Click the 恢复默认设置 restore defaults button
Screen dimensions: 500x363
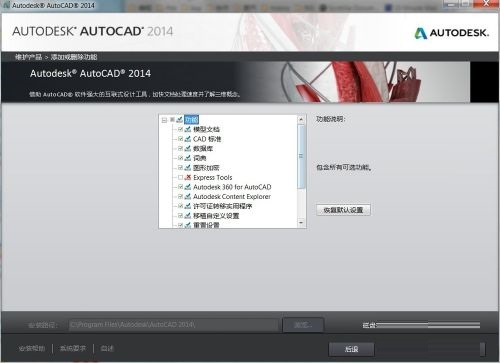pos(343,210)
